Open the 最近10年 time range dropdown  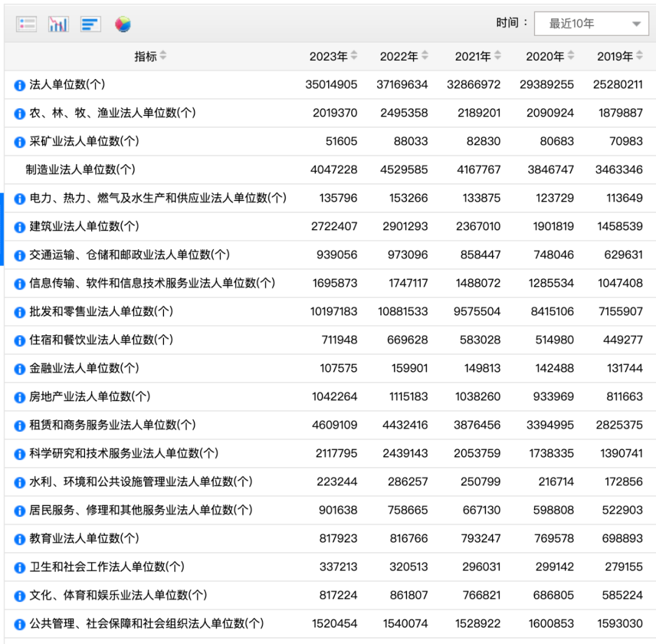click(x=591, y=24)
